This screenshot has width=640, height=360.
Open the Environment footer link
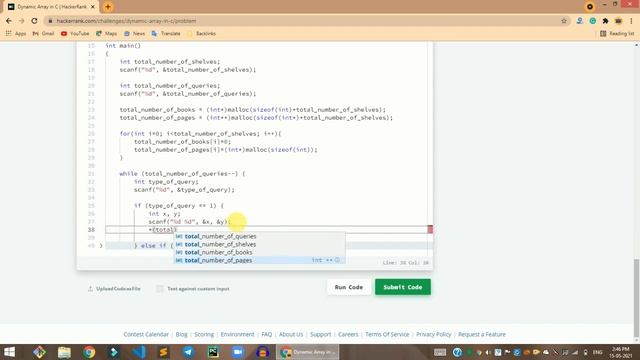coord(237,334)
